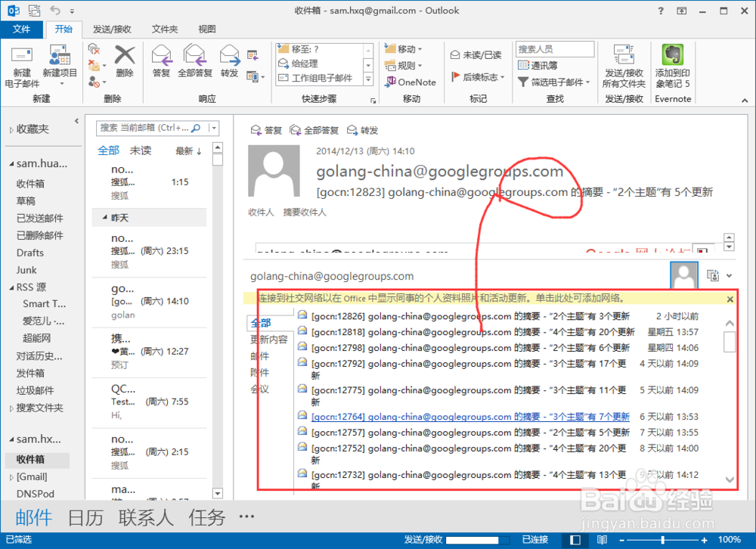Collapse the ribbon with the arrow
The height and width of the screenshot is (549, 756).
click(745, 101)
